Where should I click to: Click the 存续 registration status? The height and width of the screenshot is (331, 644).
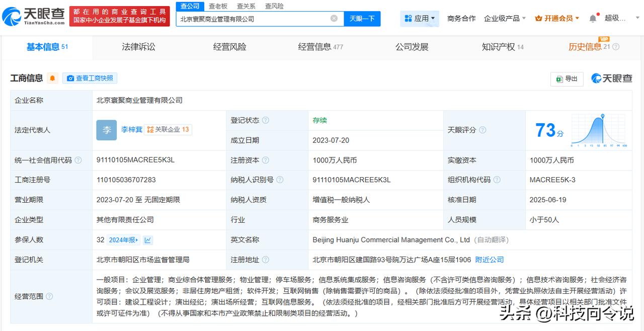(320, 120)
